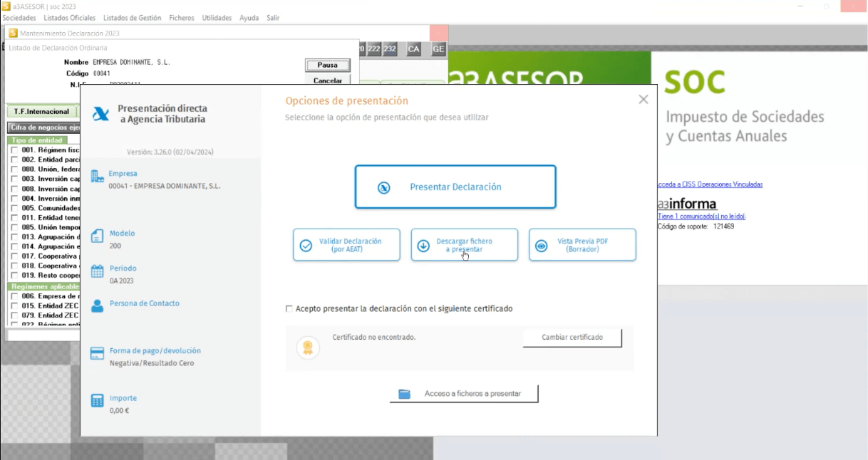Click the a3ASESOR app icon in title bar
This screenshot has width=868, height=460.
pos(6,6)
